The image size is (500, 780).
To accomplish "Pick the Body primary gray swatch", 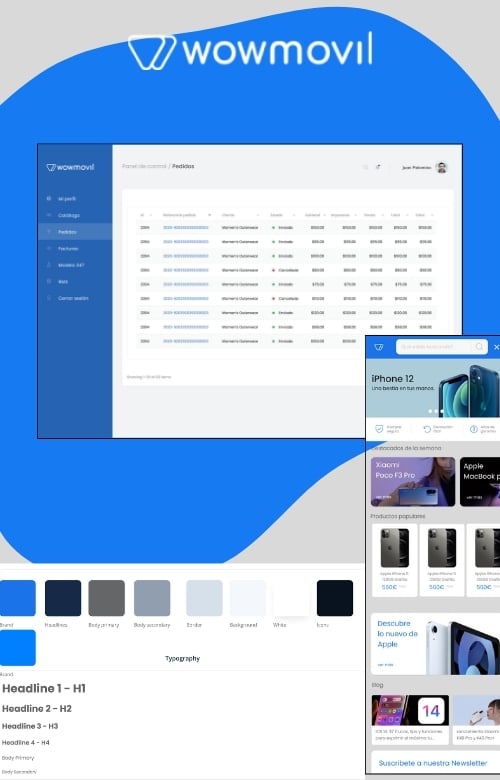I will [x=106, y=597].
